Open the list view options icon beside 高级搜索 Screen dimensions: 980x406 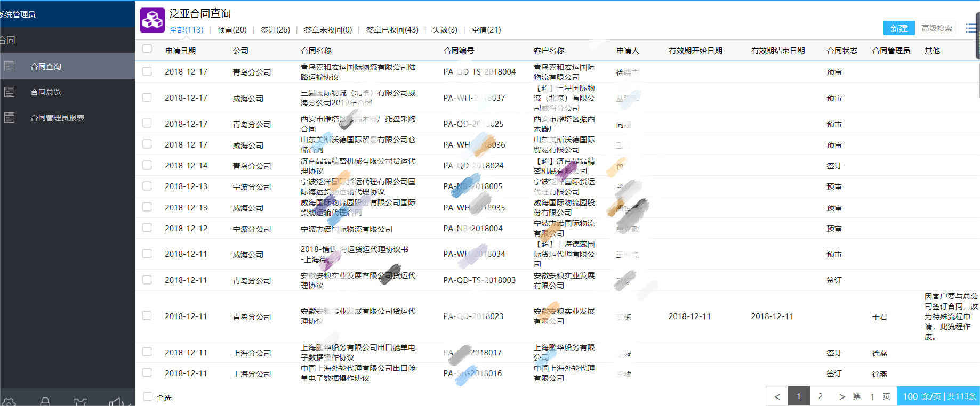(x=971, y=28)
